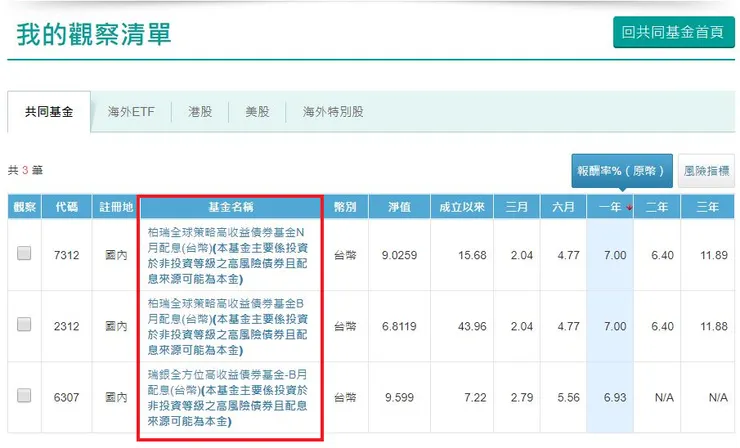This screenshot has height=448, width=740.
Task: Click the net value 9.0259
Action: click(x=399, y=255)
